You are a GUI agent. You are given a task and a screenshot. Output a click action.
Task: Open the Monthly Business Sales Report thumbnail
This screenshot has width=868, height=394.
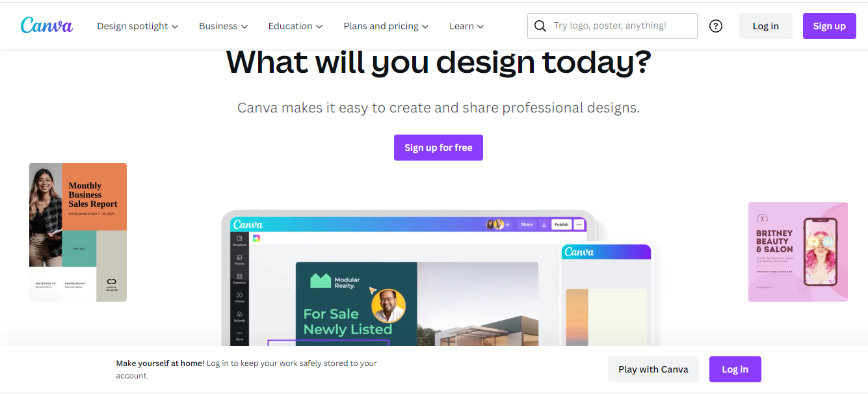point(78,232)
